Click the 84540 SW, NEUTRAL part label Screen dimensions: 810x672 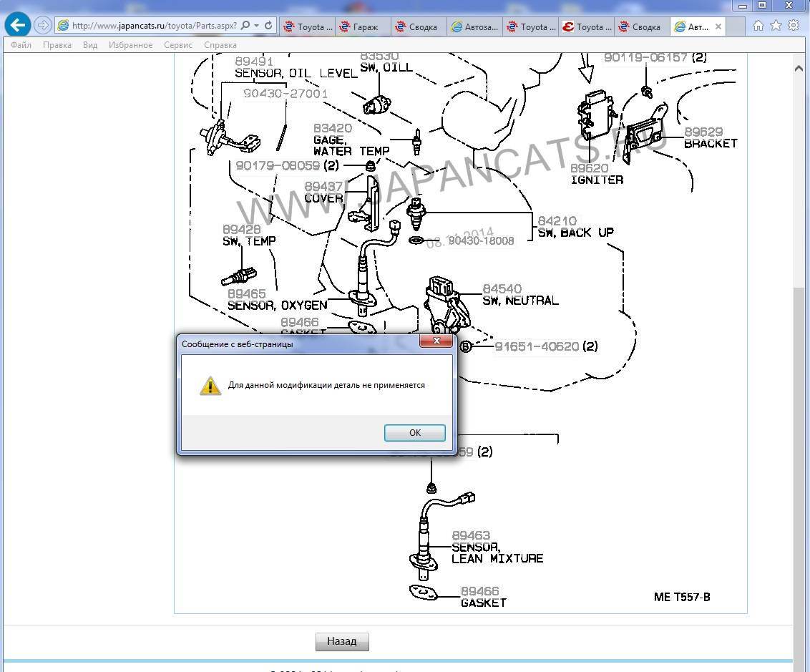[519, 295]
